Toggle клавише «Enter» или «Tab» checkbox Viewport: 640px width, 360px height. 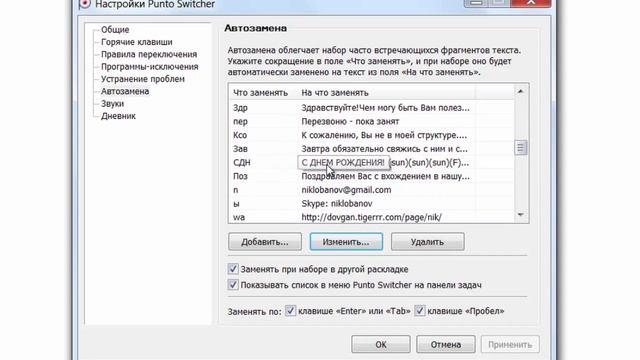(x=290, y=311)
